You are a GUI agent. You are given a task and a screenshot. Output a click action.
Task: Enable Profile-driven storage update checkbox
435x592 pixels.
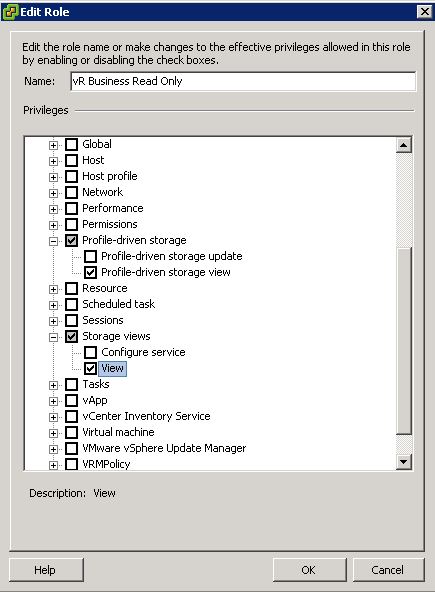[90, 256]
